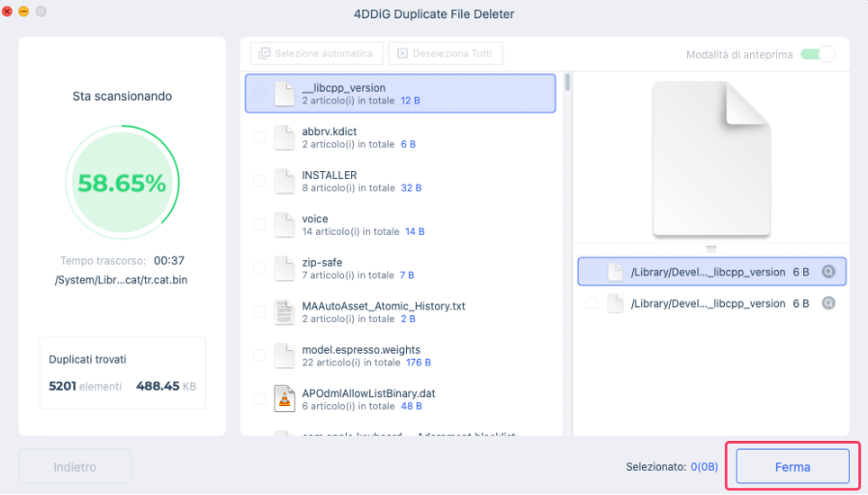Click the 488.45 KB duplicates size

[x=166, y=386]
